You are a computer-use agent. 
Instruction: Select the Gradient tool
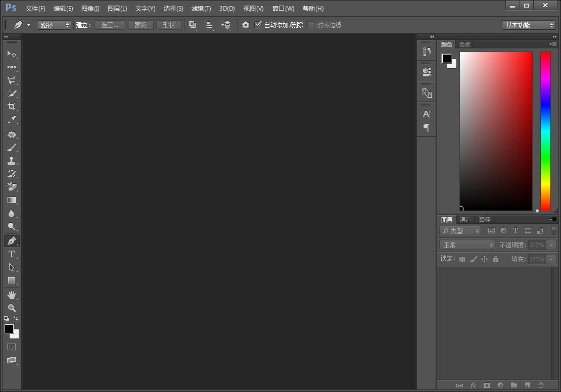[11, 200]
